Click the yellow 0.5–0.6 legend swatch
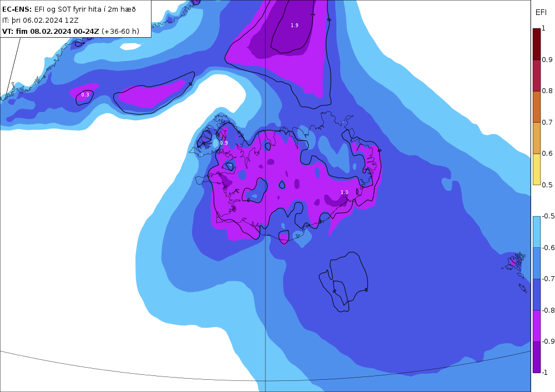Screen dimensions: 555x392 (x=537, y=169)
